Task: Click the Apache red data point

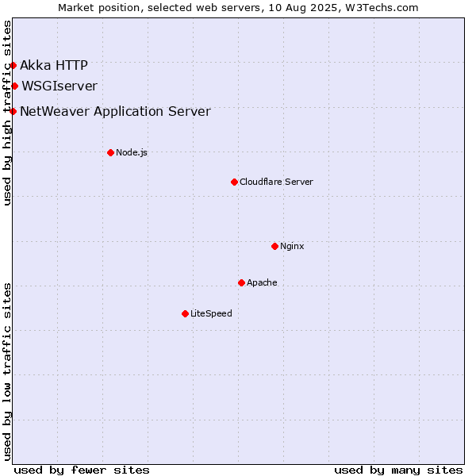Action: pyautogui.click(x=242, y=283)
